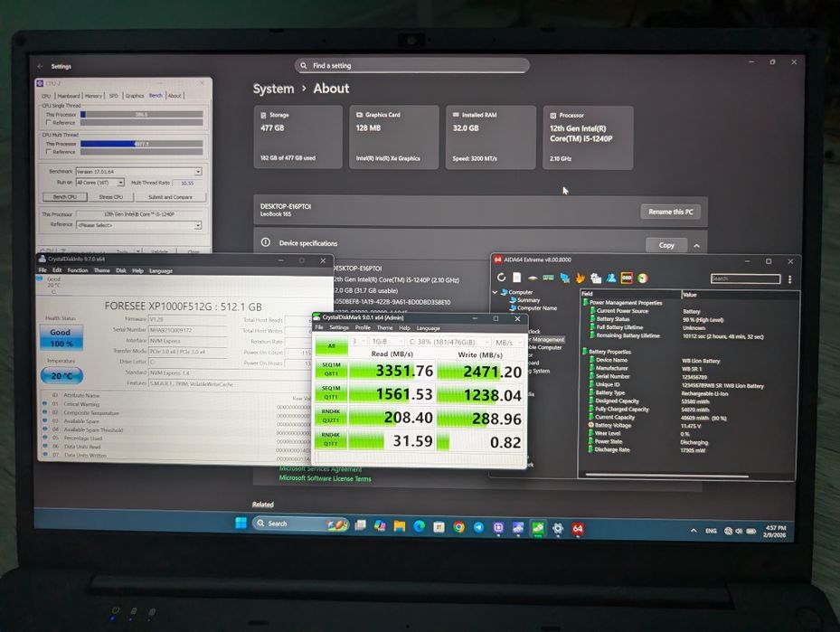The height and width of the screenshot is (632, 840).
Task: Open the AIDA64 OSD panel icon
Action: [x=627, y=278]
